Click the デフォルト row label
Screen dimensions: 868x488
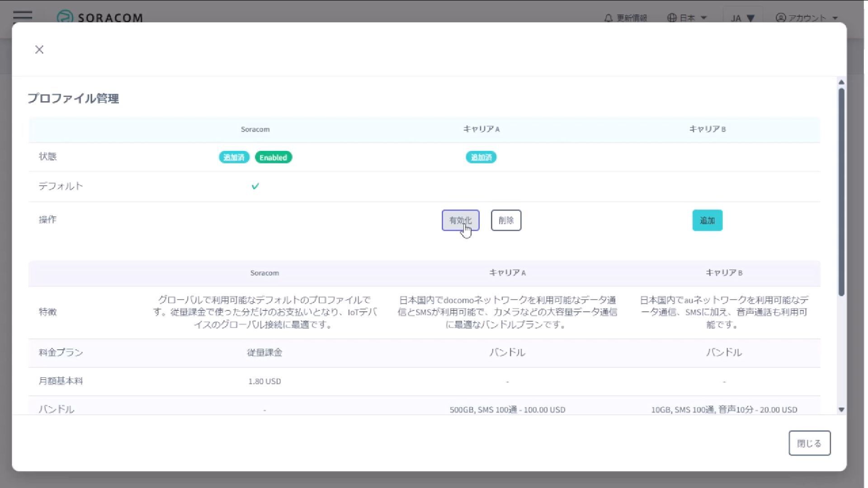(61, 186)
